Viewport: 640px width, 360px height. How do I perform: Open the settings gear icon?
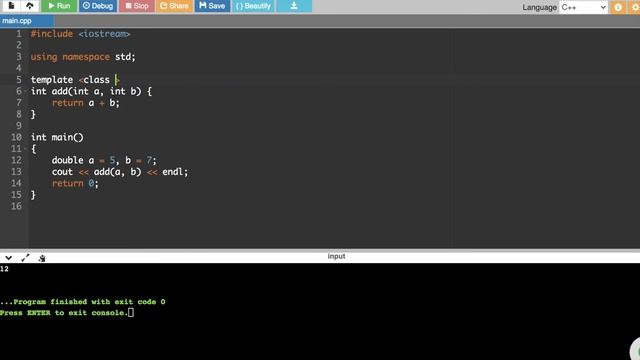pos(635,7)
